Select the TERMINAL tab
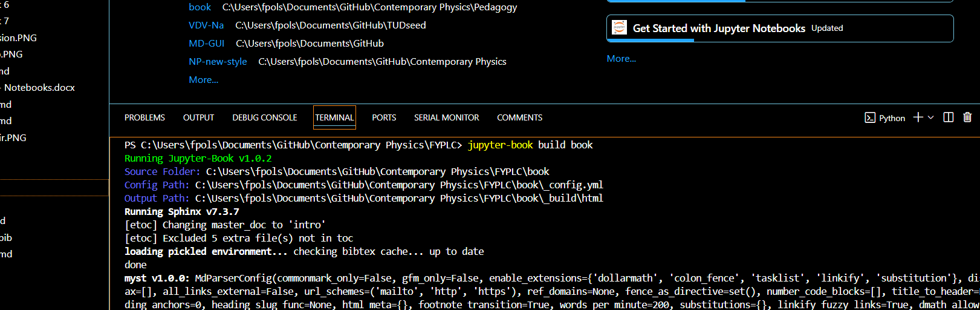980x310 pixels. 334,117
